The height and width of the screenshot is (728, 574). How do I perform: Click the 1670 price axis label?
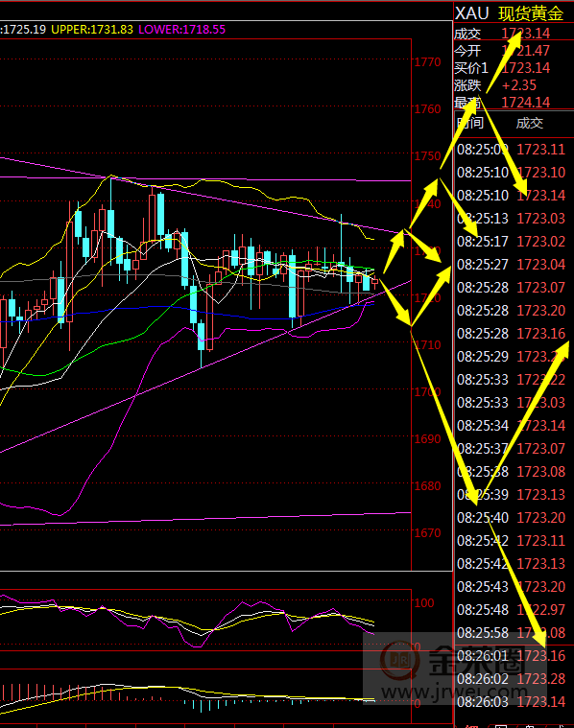[427, 533]
